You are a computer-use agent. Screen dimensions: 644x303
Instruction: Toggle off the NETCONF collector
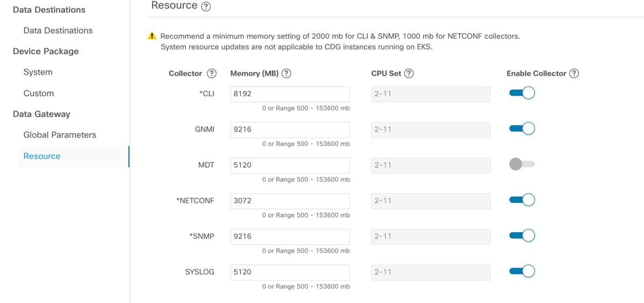522,200
